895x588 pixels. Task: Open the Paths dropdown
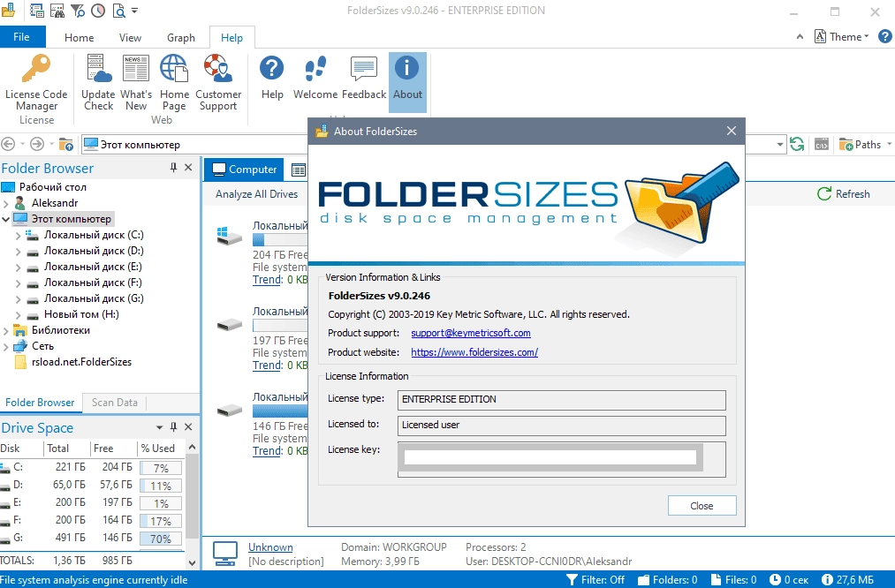click(865, 144)
